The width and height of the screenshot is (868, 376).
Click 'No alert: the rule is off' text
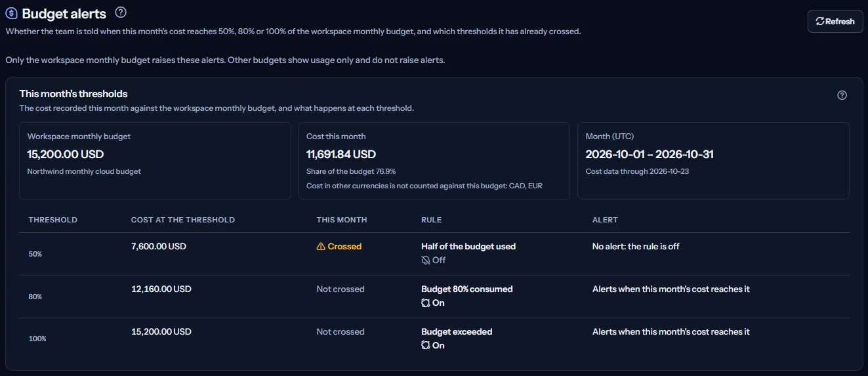click(x=636, y=247)
